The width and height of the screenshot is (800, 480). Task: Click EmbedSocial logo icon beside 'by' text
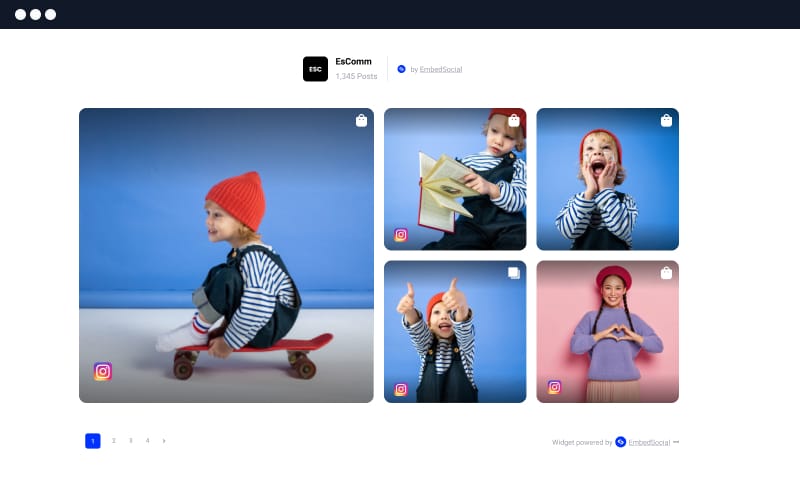[x=402, y=69]
